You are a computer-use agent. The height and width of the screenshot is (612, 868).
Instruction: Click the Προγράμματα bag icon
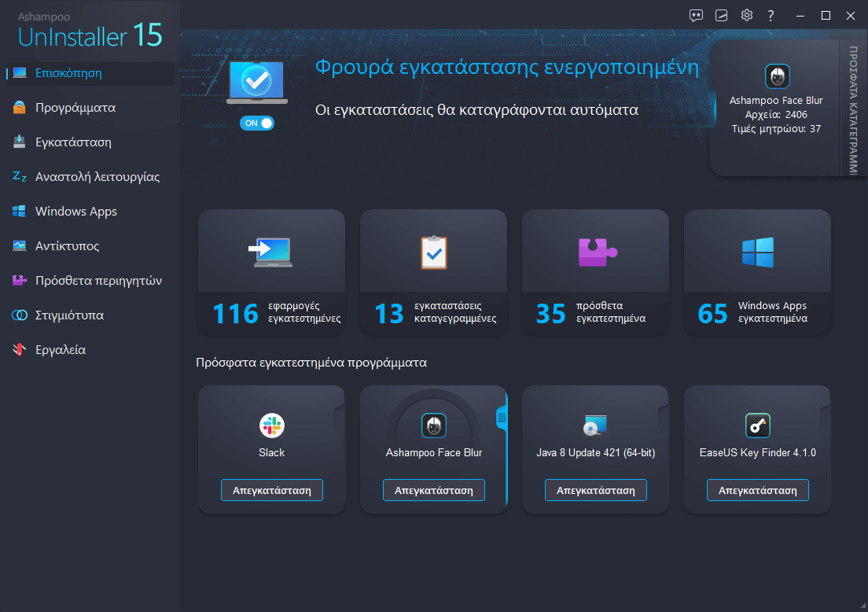tap(20, 108)
